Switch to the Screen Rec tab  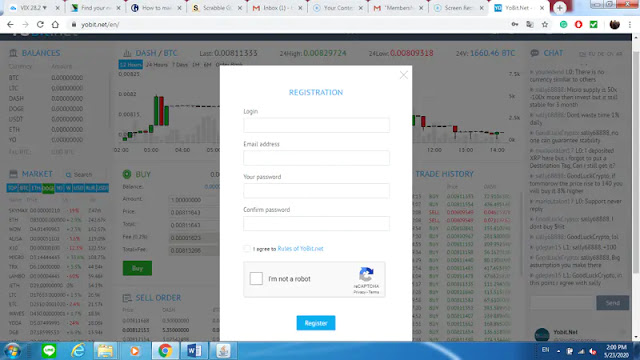458,8
